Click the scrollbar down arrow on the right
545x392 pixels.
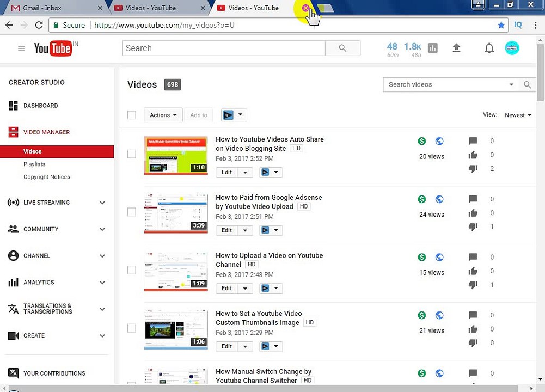coord(540,379)
